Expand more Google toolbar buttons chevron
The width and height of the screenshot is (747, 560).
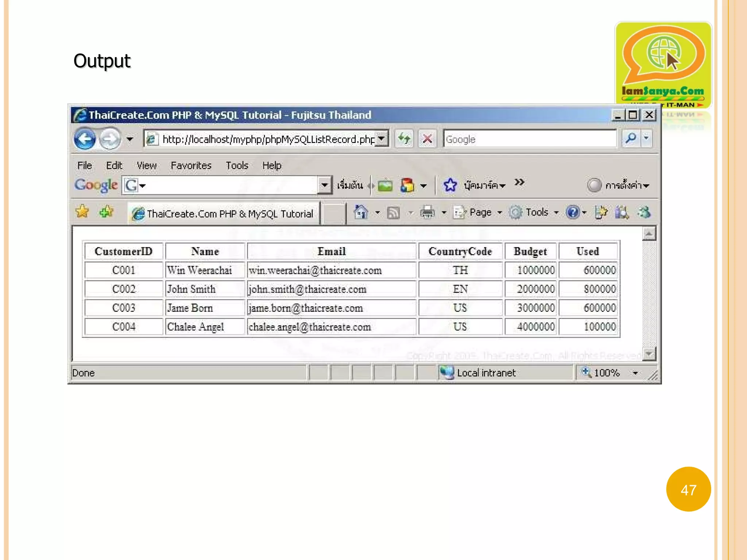point(519,182)
